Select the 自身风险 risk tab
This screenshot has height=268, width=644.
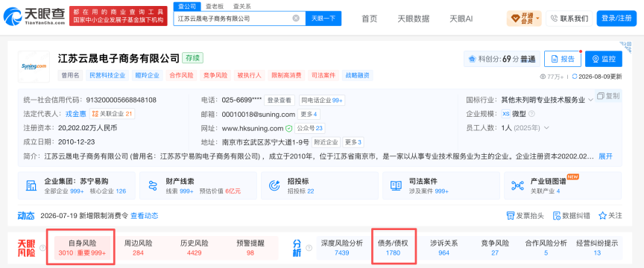tap(82, 248)
